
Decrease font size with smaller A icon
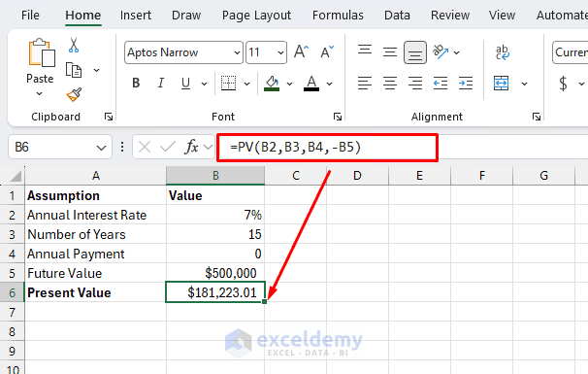point(327,51)
